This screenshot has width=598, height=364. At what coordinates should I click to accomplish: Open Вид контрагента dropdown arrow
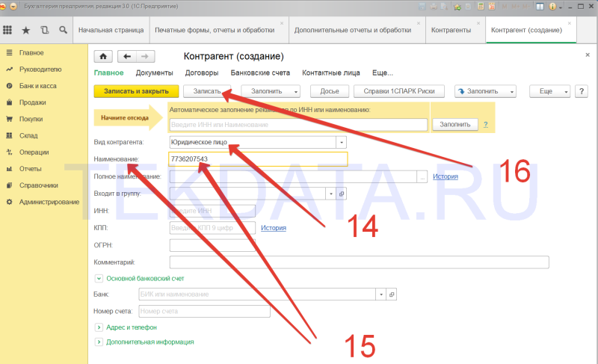[342, 142]
